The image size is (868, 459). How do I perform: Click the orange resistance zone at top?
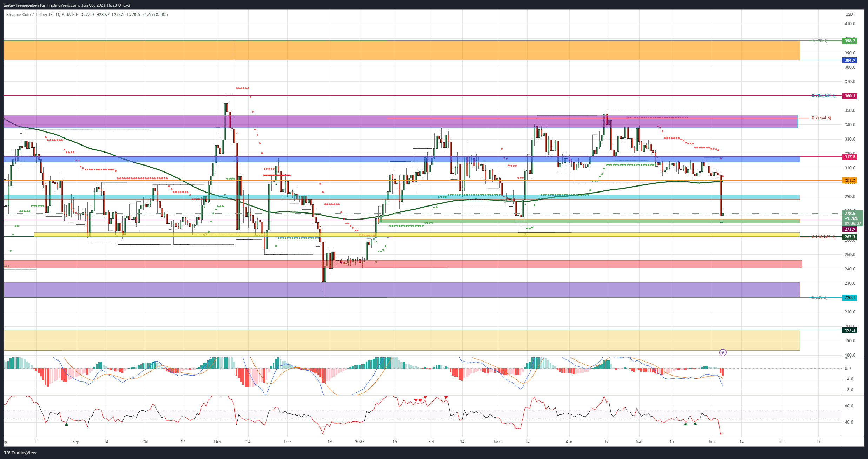[402, 50]
